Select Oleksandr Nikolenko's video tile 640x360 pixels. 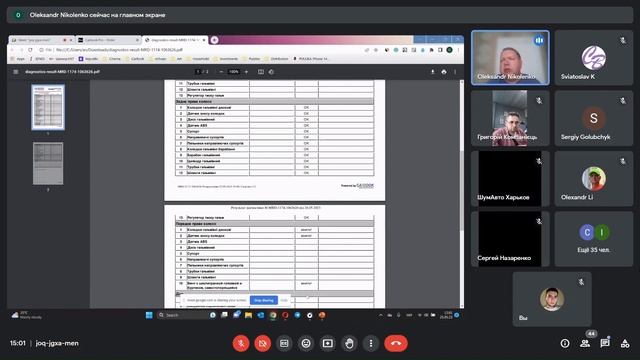click(510, 58)
